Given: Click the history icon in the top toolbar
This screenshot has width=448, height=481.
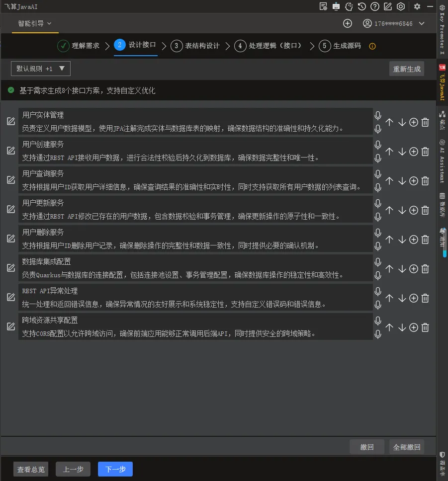Looking at the screenshot, I should coord(362,6).
